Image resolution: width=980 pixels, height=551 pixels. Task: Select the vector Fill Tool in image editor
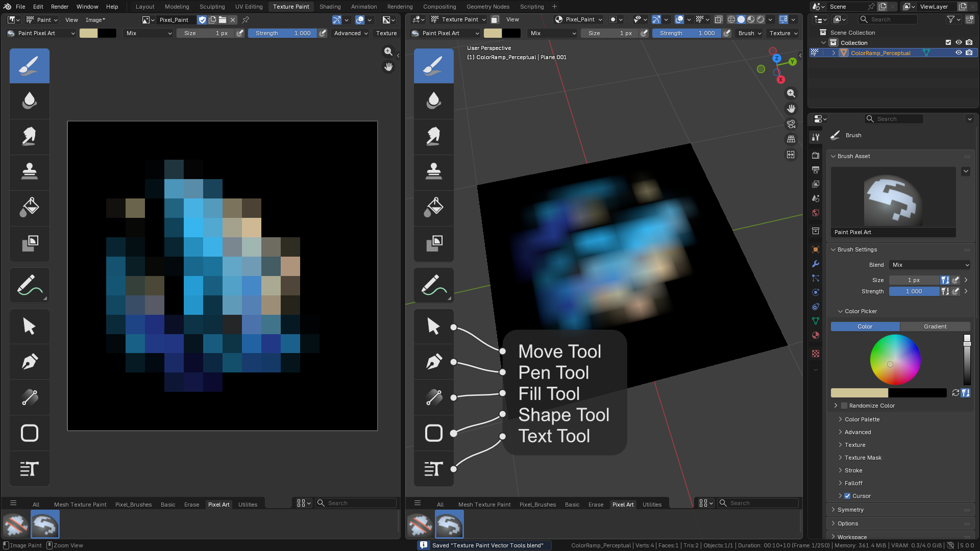click(30, 397)
